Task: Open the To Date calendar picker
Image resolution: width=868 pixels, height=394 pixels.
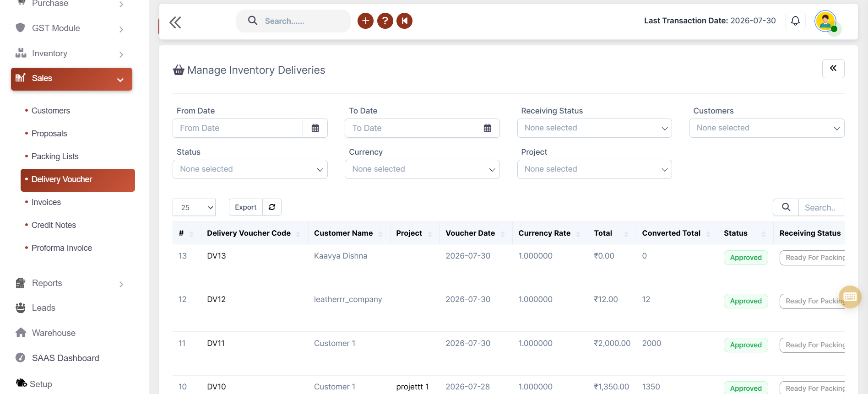Action: [x=488, y=128]
